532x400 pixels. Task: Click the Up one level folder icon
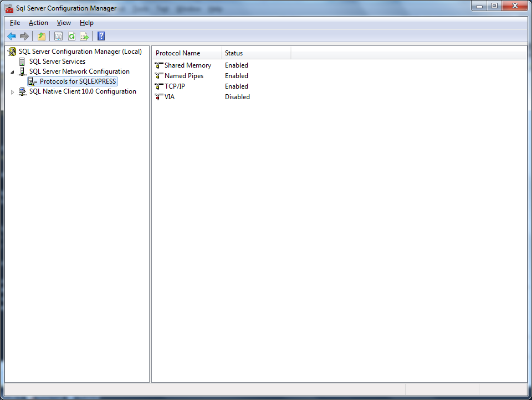(42, 37)
